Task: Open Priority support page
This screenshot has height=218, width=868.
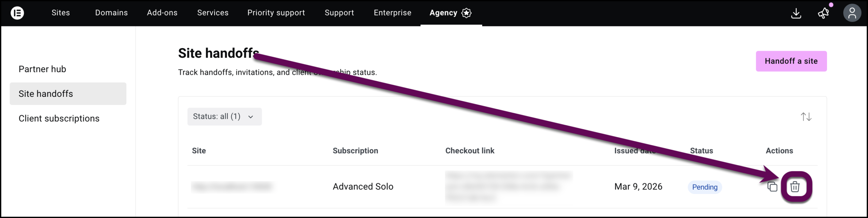Action: point(276,13)
